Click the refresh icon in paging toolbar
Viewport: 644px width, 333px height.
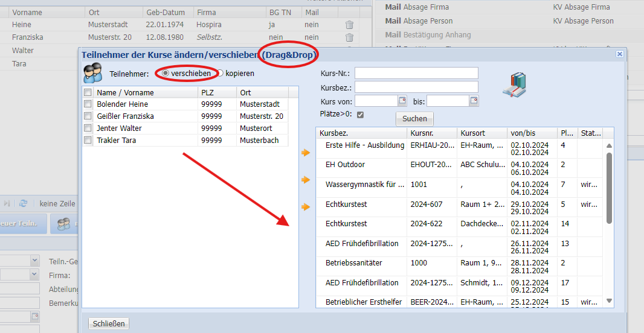[x=24, y=204]
